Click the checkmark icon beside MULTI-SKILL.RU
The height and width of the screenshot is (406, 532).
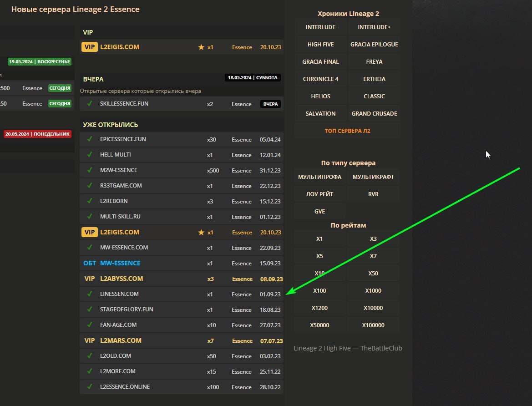coord(90,216)
